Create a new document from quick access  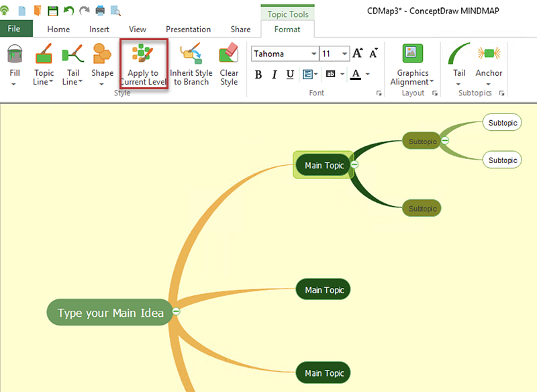(x=22, y=11)
